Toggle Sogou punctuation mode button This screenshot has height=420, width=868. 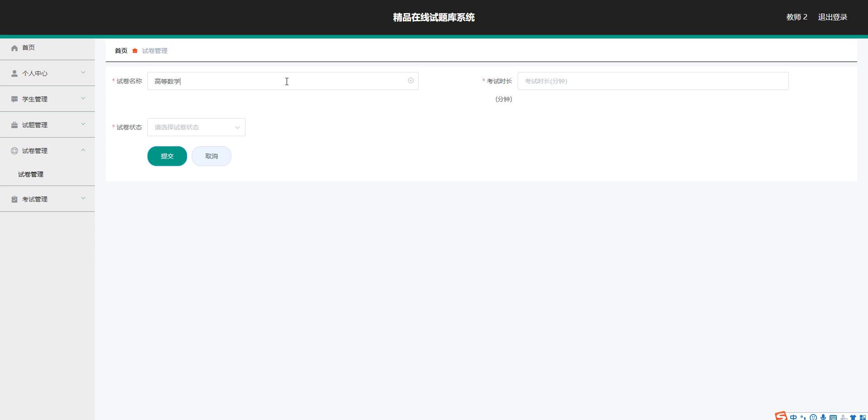(x=803, y=417)
